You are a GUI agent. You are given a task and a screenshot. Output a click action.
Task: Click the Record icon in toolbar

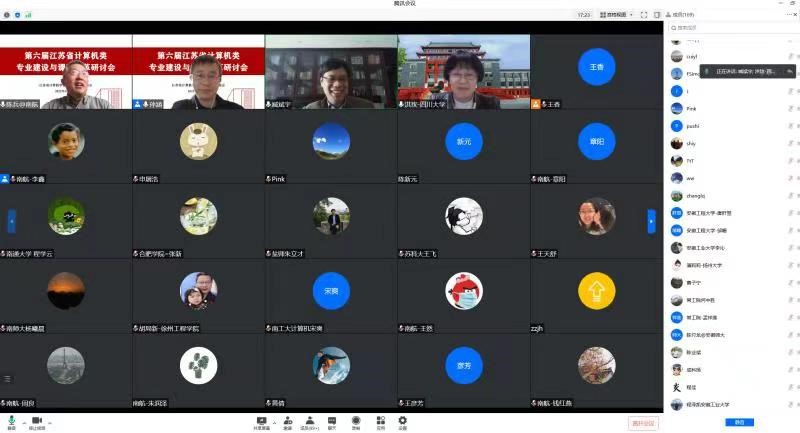355,421
